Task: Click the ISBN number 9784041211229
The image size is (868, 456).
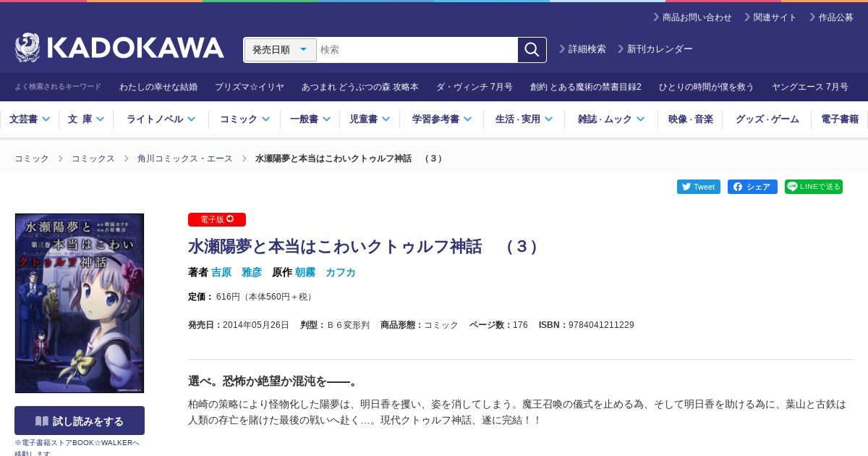Action: (x=601, y=325)
